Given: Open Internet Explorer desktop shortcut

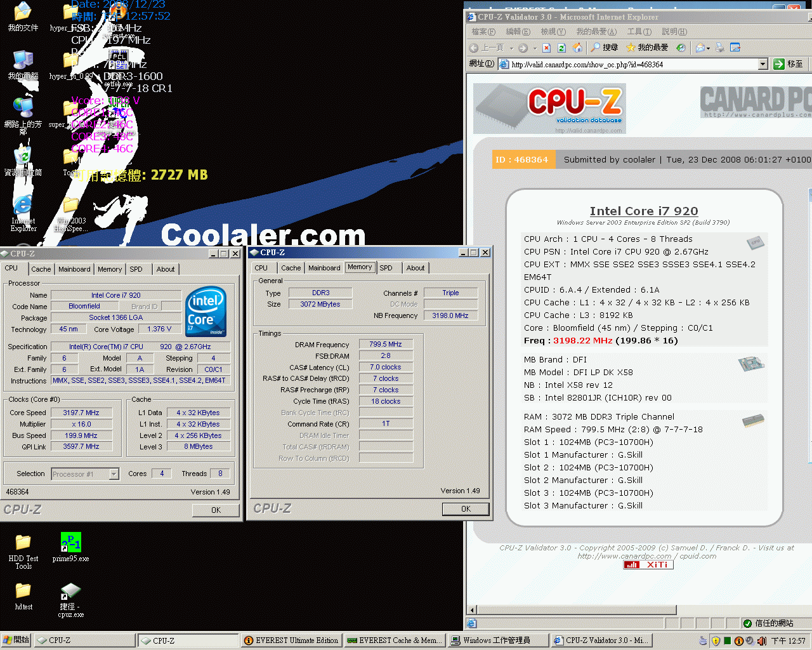Looking at the screenshot, I should point(23,213).
